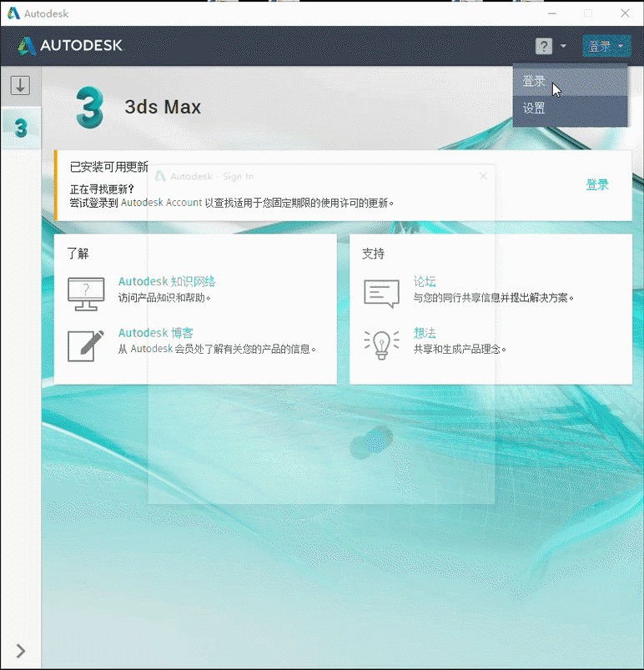The width and height of the screenshot is (644, 670).
Task: Click the 登录 link in update notice
Action: [x=597, y=184]
